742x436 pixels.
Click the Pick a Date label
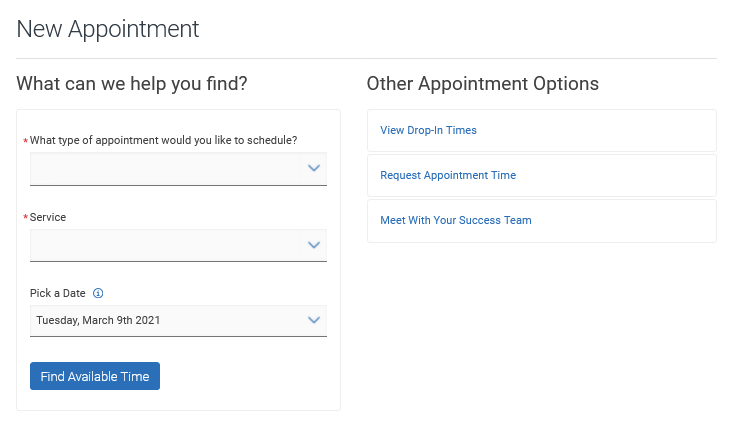pyautogui.click(x=58, y=294)
